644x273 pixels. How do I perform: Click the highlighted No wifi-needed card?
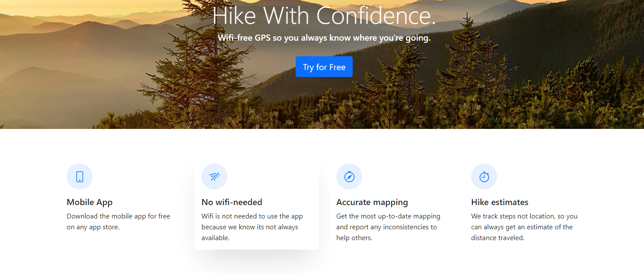click(x=257, y=203)
